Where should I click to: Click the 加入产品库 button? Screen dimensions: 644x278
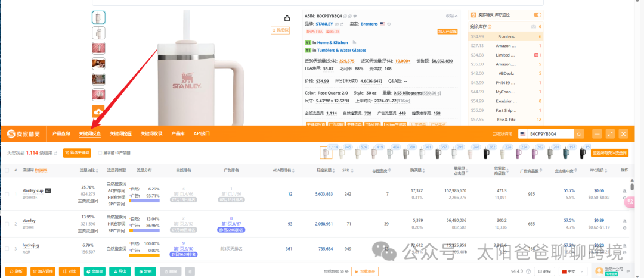coord(447,31)
